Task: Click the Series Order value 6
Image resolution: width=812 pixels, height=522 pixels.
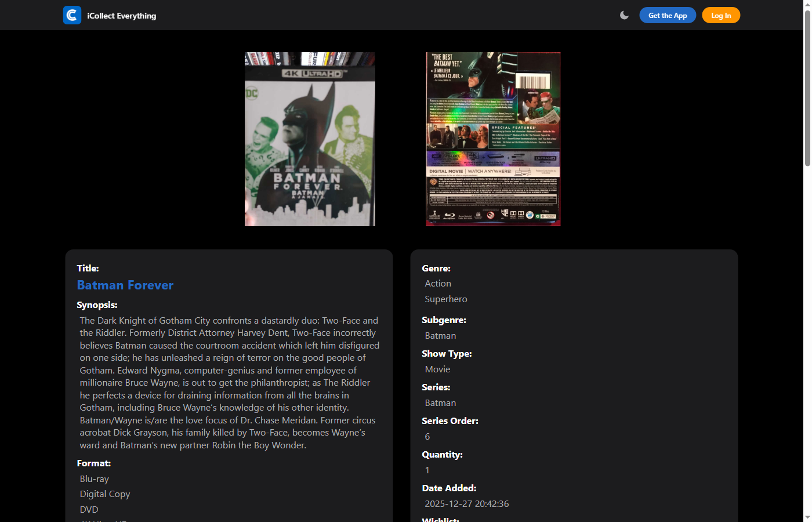Action: (427, 436)
